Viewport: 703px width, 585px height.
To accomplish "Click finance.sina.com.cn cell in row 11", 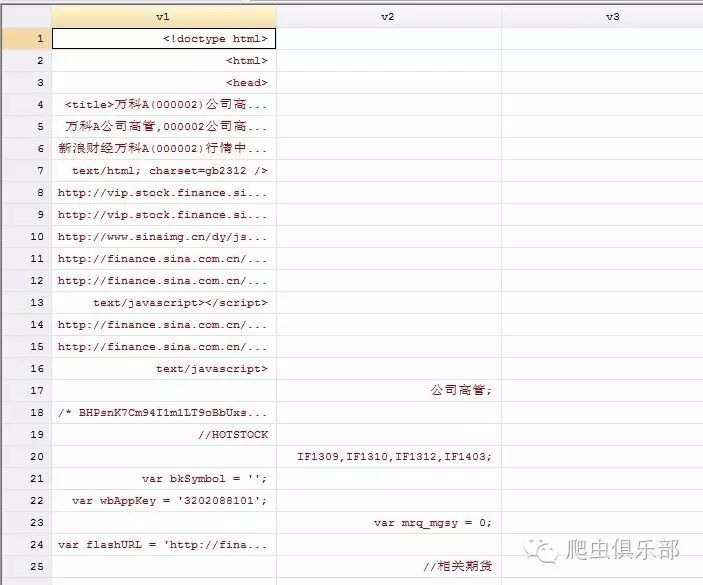I will click(x=164, y=258).
